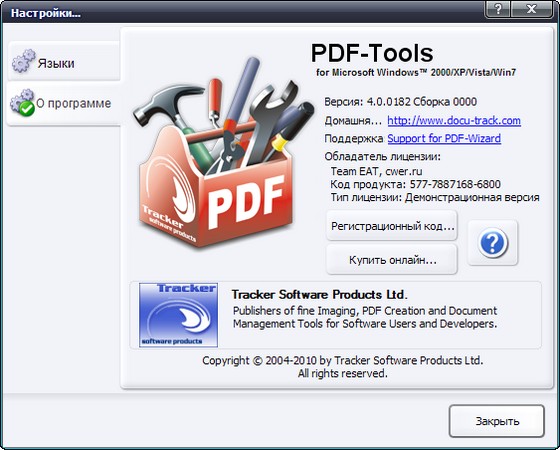The image size is (560, 450).
Task: Close the Настройки window via X
Action: (532, 9)
